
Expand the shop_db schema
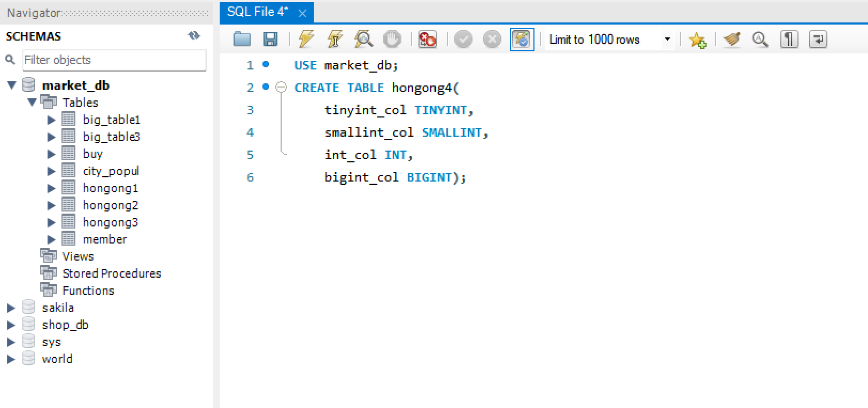click(x=11, y=325)
